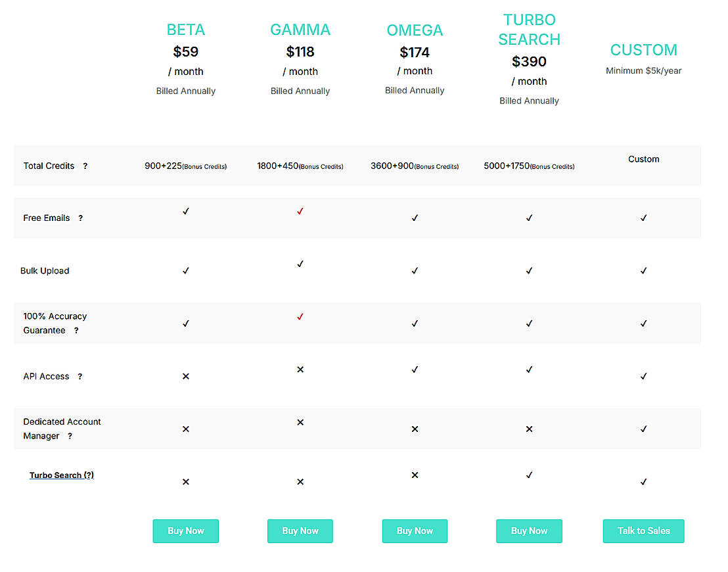Click the API Access checkmark under Omega
This screenshot has height=572, width=728.
pyautogui.click(x=415, y=370)
